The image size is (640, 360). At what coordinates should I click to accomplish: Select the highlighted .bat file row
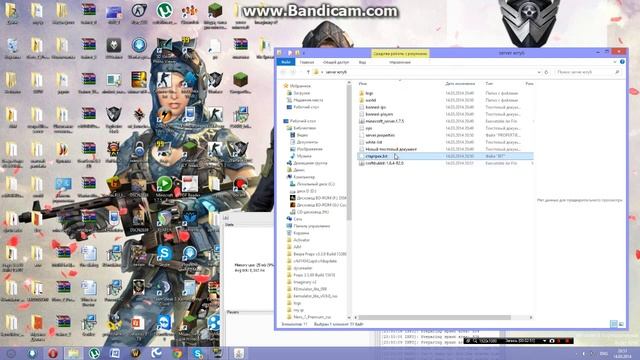point(445,156)
